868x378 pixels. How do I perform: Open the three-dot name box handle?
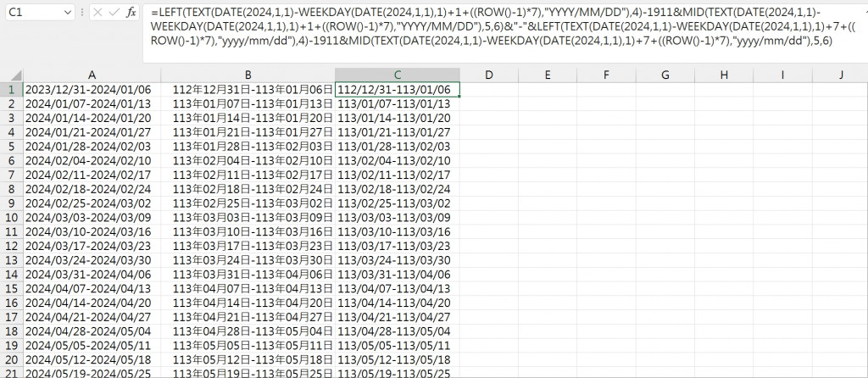click(x=82, y=12)
